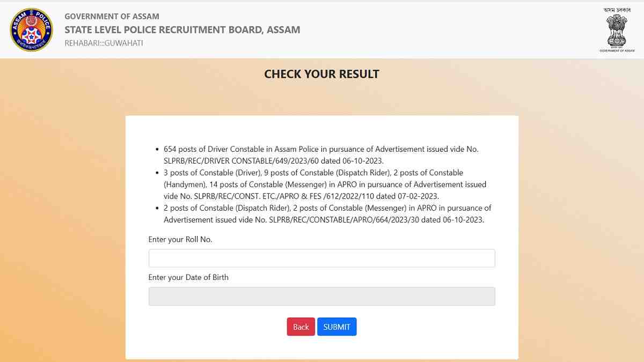The image size is (644, 362).
Task: Click the blue SUBMIT button
Action: click(x=337, y=327)
